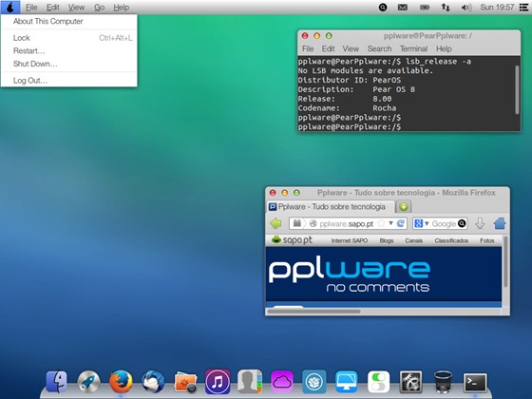Open the View menu in top panel
Screen dimensions: 532x399
(x=76, y=8)
